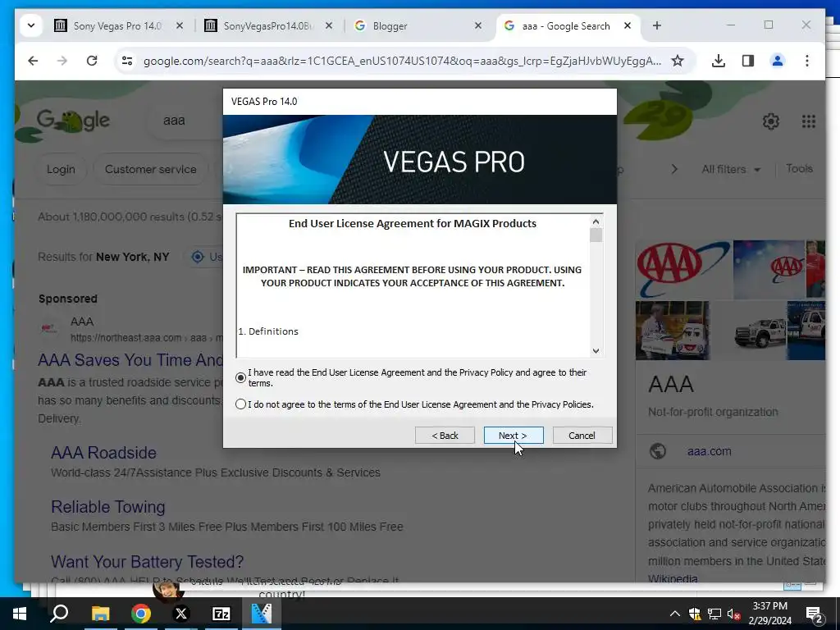Close the SonyVegasPro14.0Bu tab
The width and height of the screenshot is (840, 630).
point(329,25)
